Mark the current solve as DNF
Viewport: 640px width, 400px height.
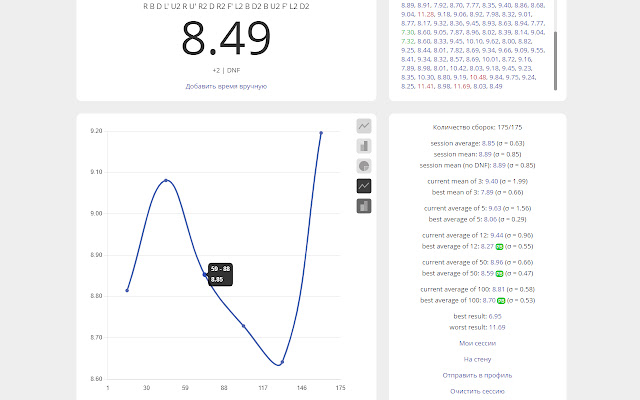pos(233,70)
